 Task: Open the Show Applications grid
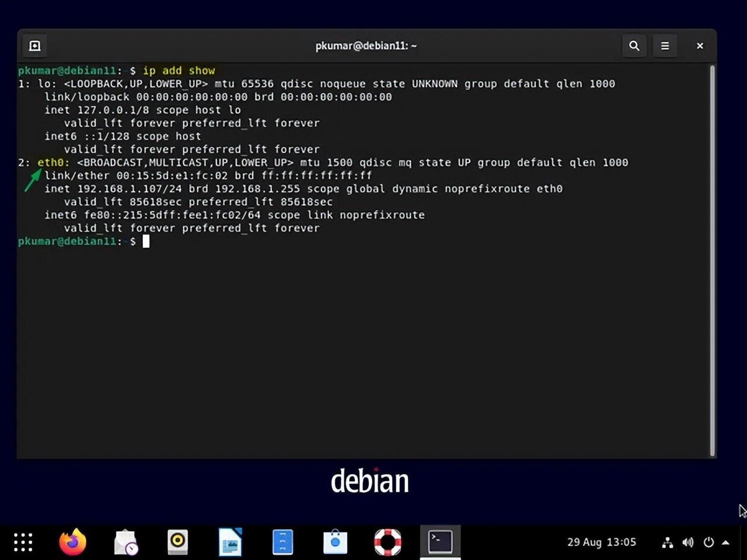pyautogui.click(x=23, y=542)
